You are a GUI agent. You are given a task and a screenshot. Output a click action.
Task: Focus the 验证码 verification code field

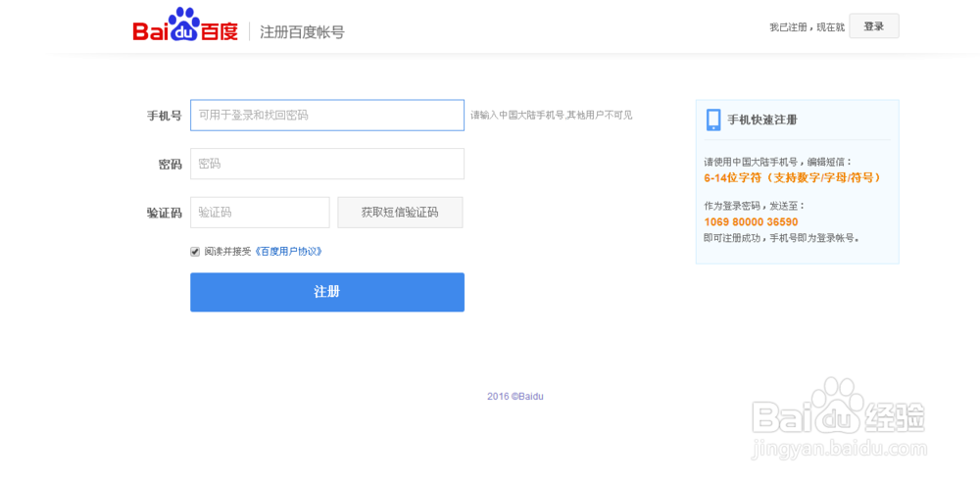[260, 213]
